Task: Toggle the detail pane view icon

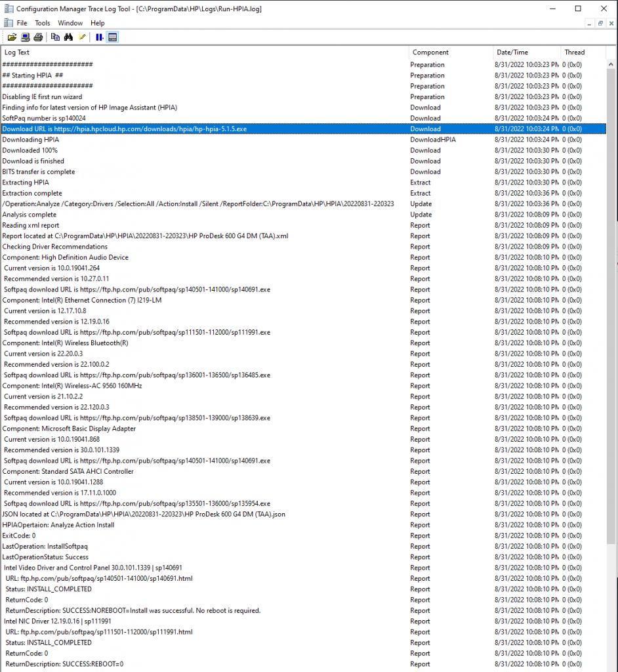Action: pos(113,37)
